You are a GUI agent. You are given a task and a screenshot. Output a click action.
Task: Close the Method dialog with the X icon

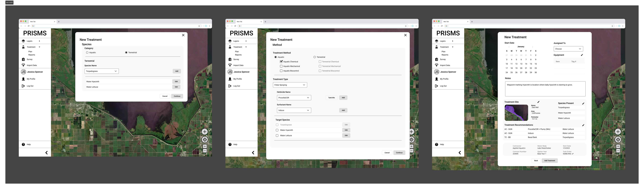click(x=405, y=35)
